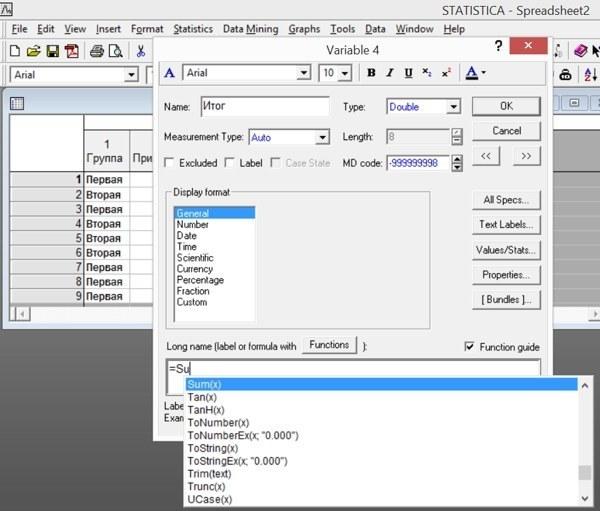
Task: Toggle the Label checkbox
Action: (229, 163)
